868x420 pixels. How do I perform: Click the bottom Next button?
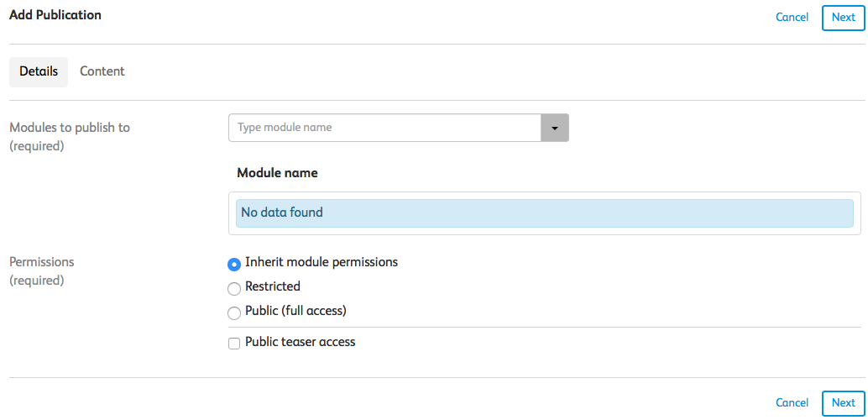(843, 403)
